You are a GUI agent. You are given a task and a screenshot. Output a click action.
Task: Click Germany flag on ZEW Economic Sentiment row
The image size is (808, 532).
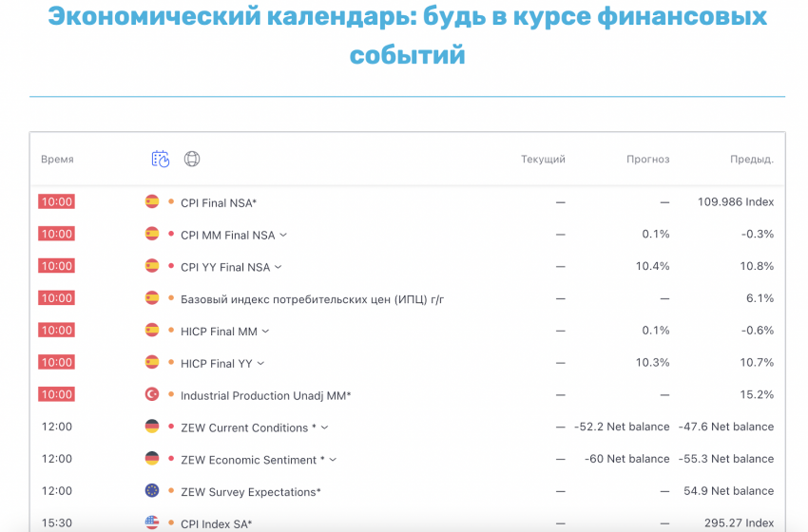pos(152,458)
